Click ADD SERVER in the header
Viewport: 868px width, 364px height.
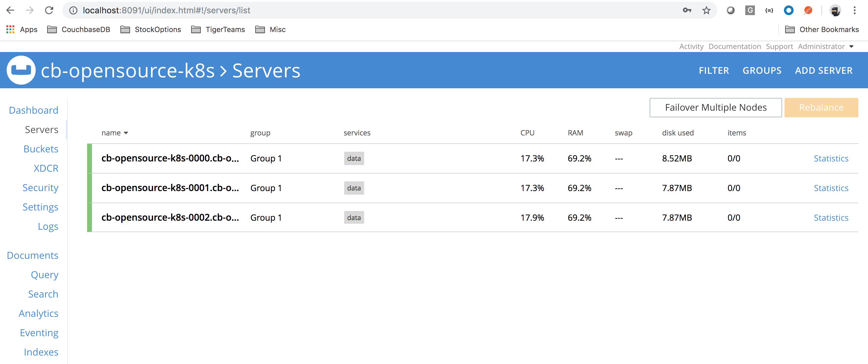pyautogui.click(x=824, y=70)
